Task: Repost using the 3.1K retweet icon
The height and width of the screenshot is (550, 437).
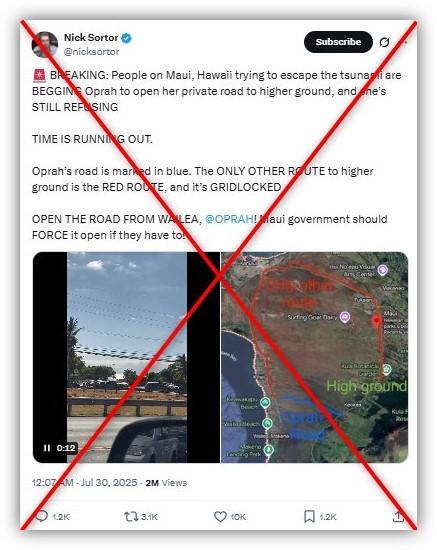Action: (131, 516)
